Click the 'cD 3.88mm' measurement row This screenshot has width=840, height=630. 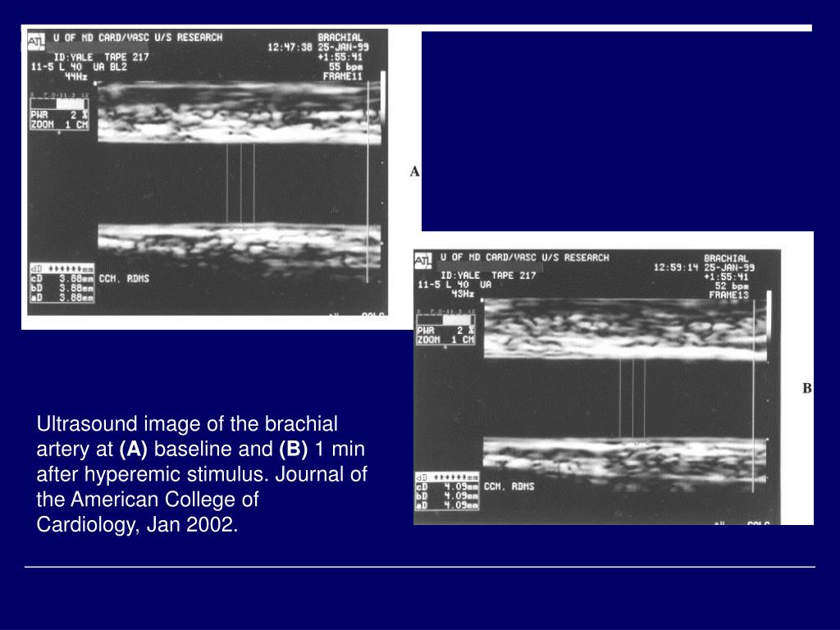[62, 279]
